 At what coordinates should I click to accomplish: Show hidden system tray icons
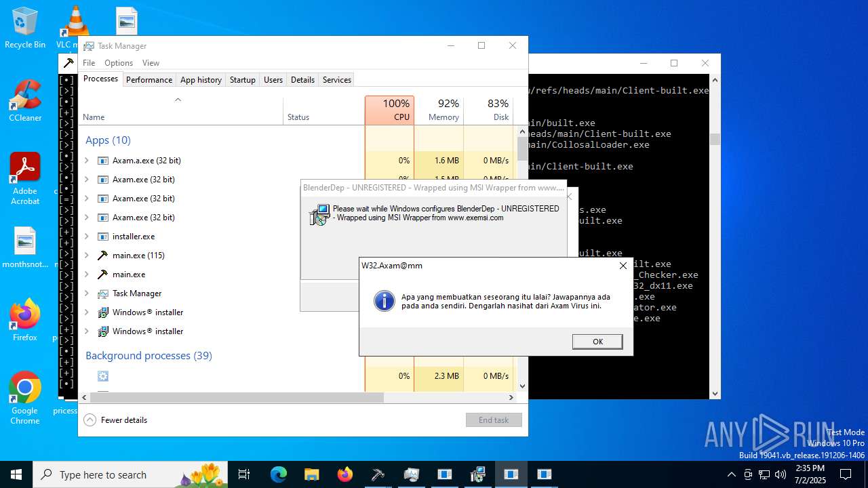(x=731, y=474)
